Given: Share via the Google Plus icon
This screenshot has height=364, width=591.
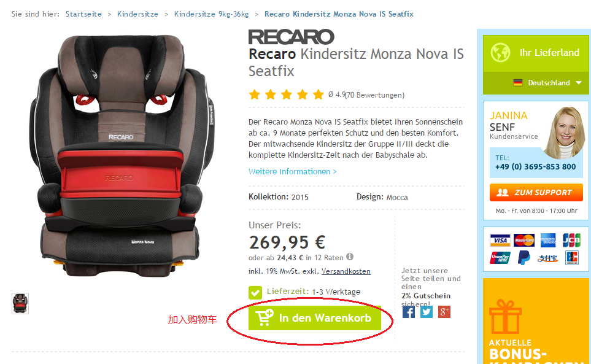Looking at the screenshot, I should 444,312.
